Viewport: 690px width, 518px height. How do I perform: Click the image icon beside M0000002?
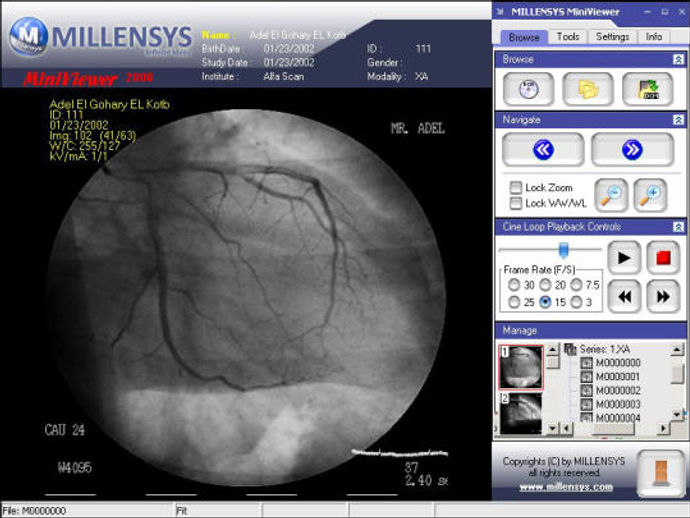click(587, 391)
